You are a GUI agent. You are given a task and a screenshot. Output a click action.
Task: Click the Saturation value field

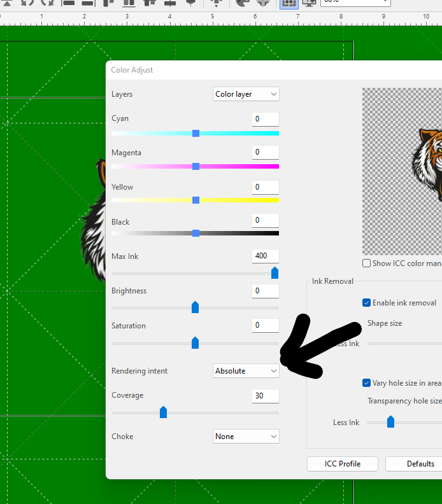[266, 326]
